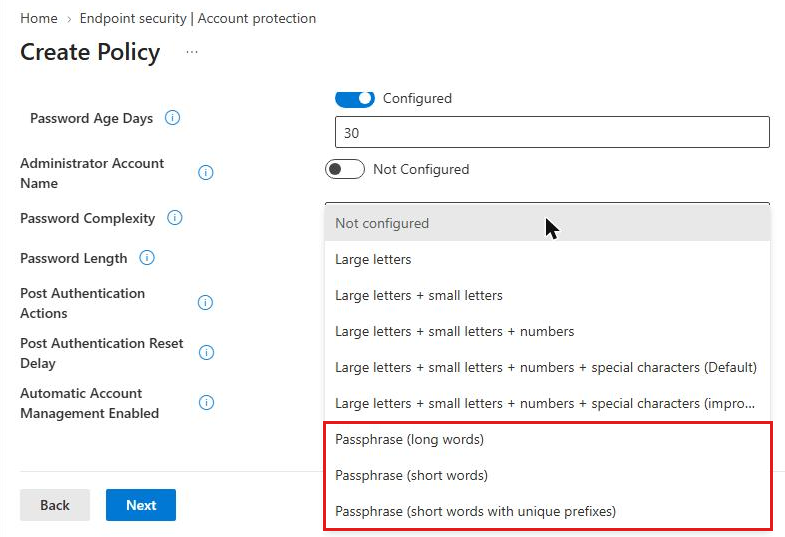Click the Password Length label

coord(74,258)
